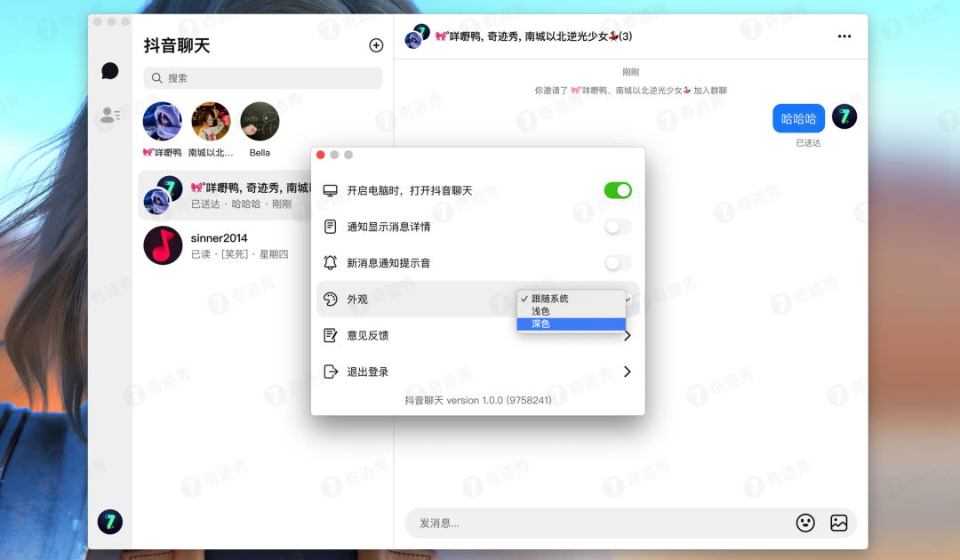
Task: Open the group chat conversation with 咩嘢鸭
Action: 225,196
